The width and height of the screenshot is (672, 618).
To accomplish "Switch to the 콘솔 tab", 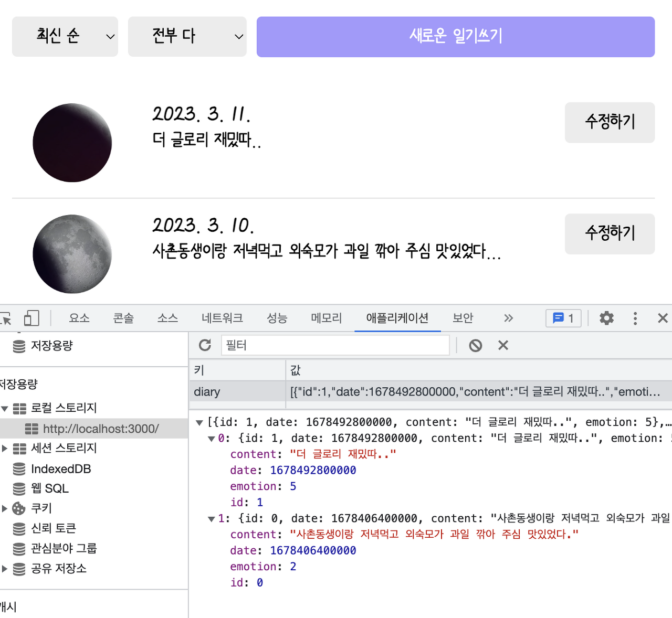I will click(x=123, y=318).
